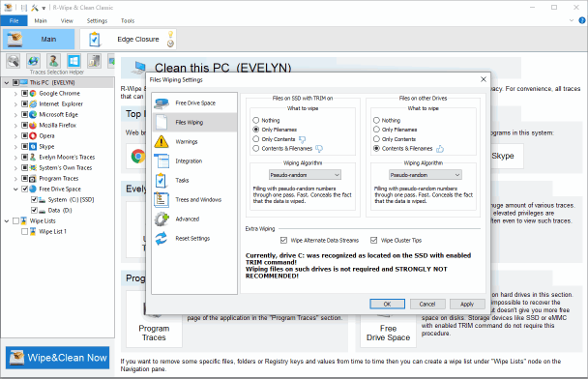Screen dimensions: 588x379
Task: Expand the Internet Explorer tree node
Action: (15, 104)
